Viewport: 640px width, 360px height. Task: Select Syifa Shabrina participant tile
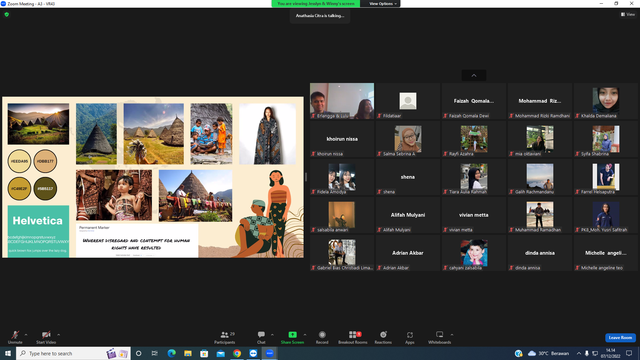[606, 139]
